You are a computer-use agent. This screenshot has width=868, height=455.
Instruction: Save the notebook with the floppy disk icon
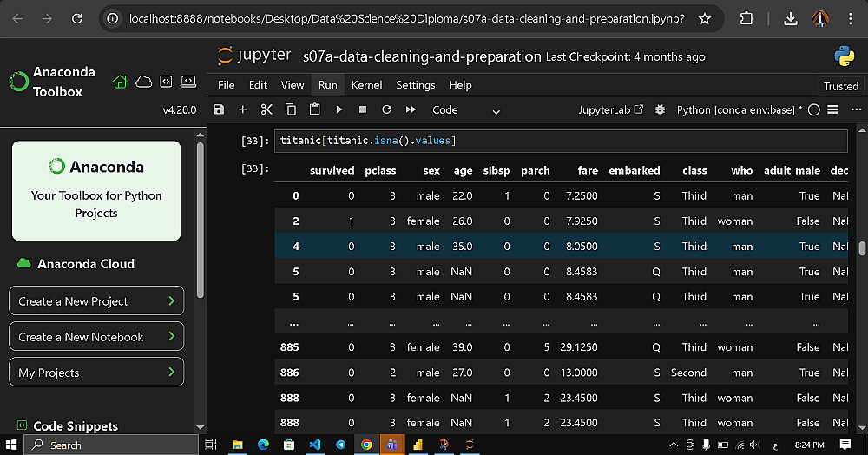(219, 110)
